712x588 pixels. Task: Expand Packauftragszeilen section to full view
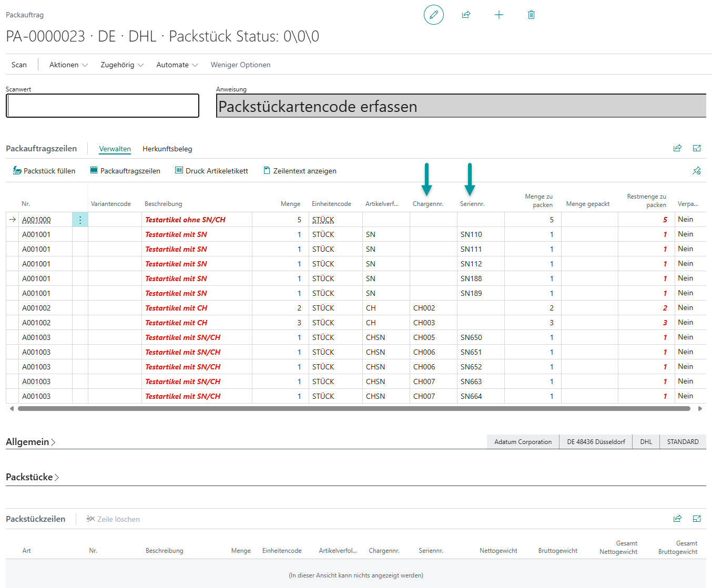click(x=697, y=148)
